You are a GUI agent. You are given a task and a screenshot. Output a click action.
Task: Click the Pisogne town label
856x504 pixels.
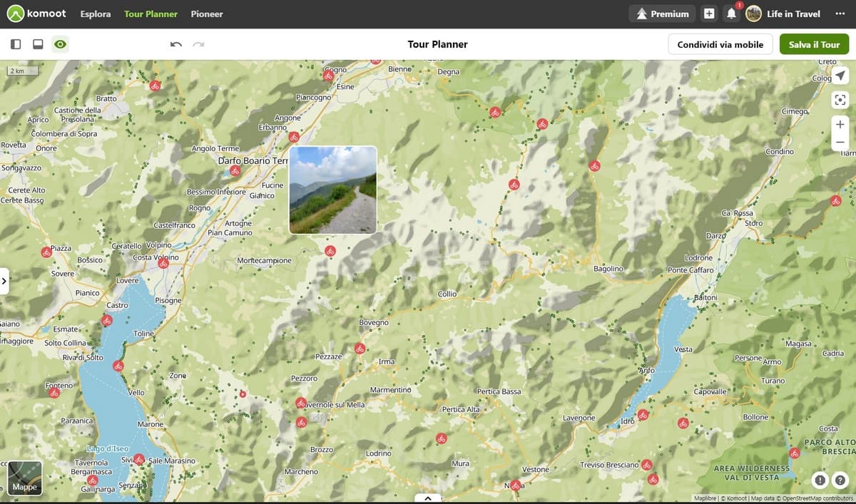[x=168, y=301]
